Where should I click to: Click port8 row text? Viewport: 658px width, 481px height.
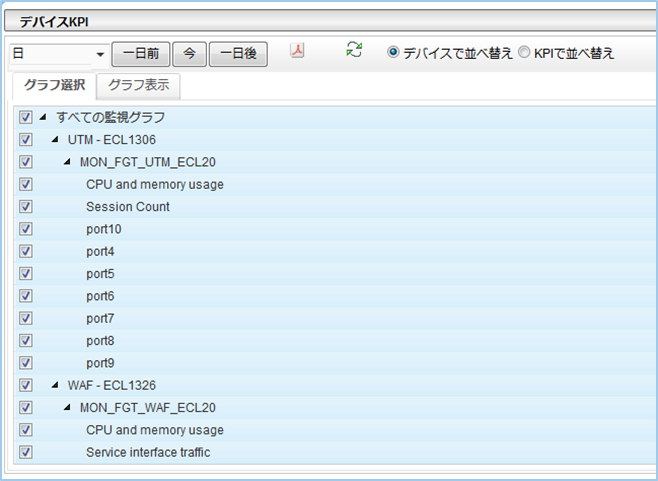[x=100, y=341]
